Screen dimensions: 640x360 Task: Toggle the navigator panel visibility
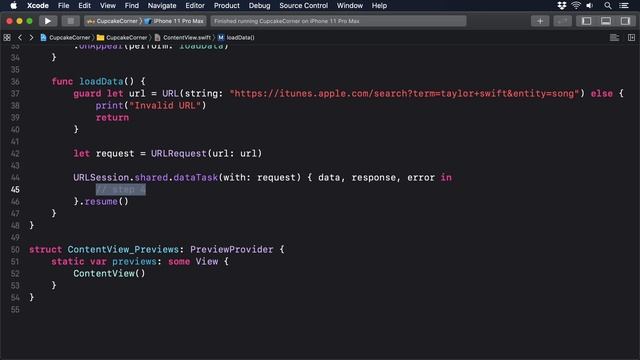587,21
